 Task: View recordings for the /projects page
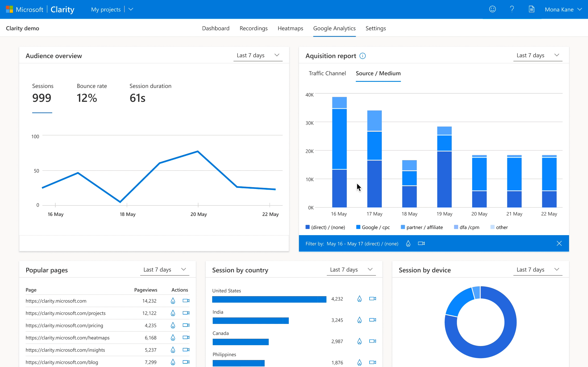(x=186, y=313)
